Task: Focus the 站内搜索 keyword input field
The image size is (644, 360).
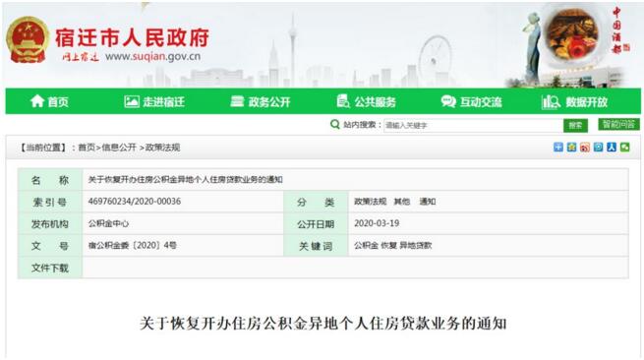Action: [x=473, y=125]
